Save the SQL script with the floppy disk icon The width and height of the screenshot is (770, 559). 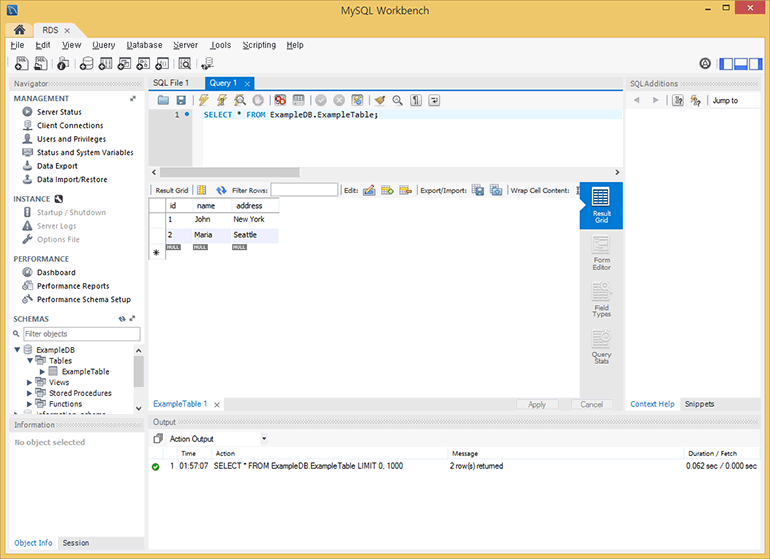click(x=181, y=100)
